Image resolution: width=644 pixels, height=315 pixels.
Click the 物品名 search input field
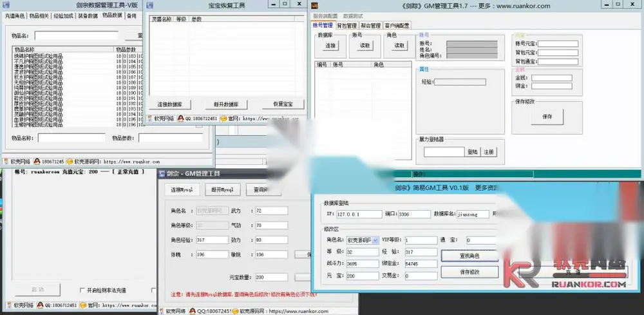pos(77,35)
